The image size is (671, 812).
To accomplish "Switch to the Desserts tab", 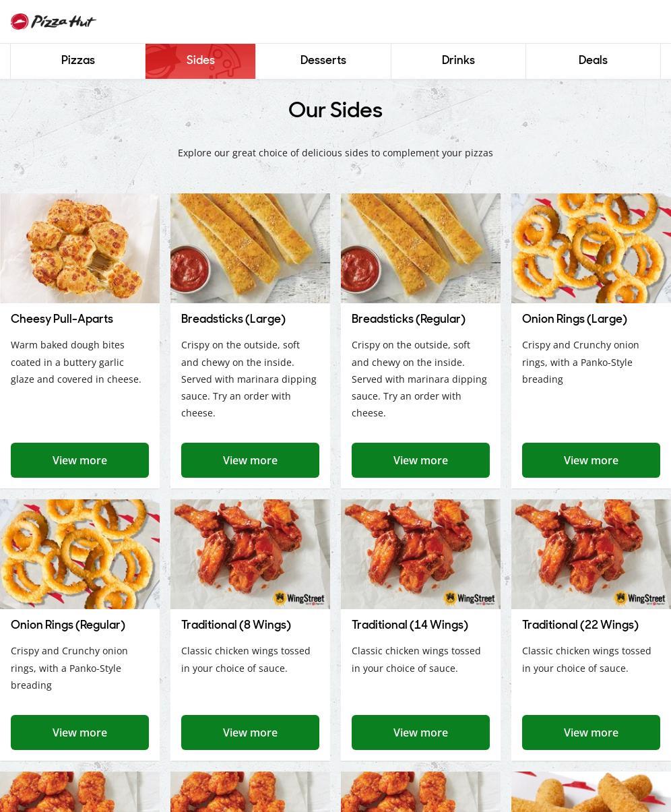I will [323, 61].
